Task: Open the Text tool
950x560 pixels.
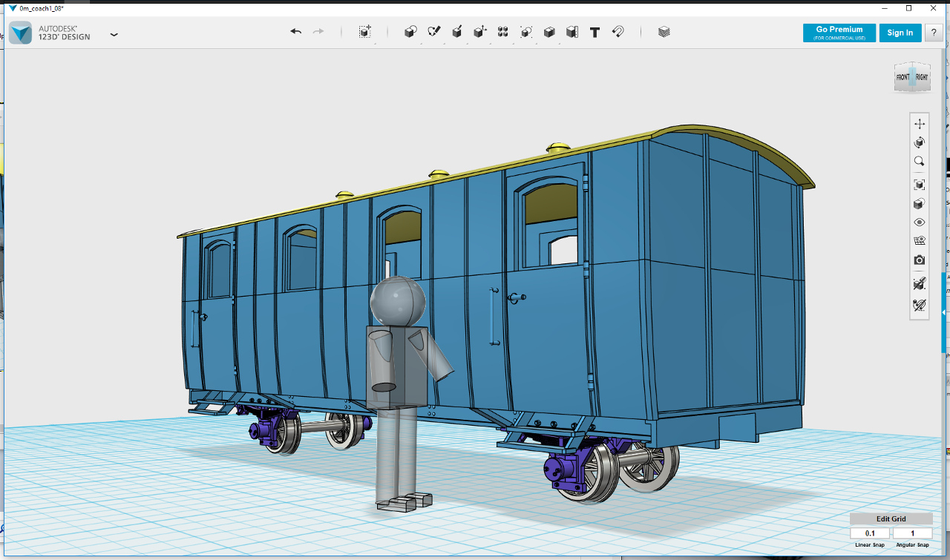Action: pos(594,32)
